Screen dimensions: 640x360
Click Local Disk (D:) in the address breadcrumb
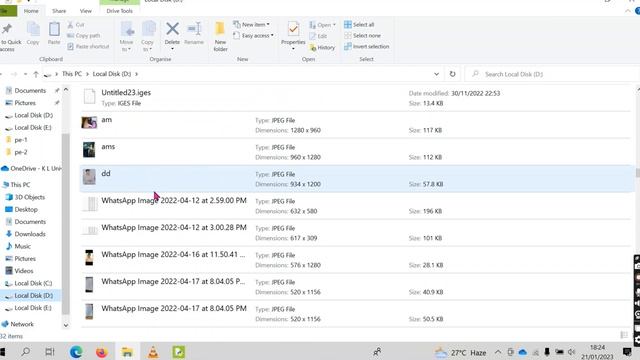click(112, 74)
